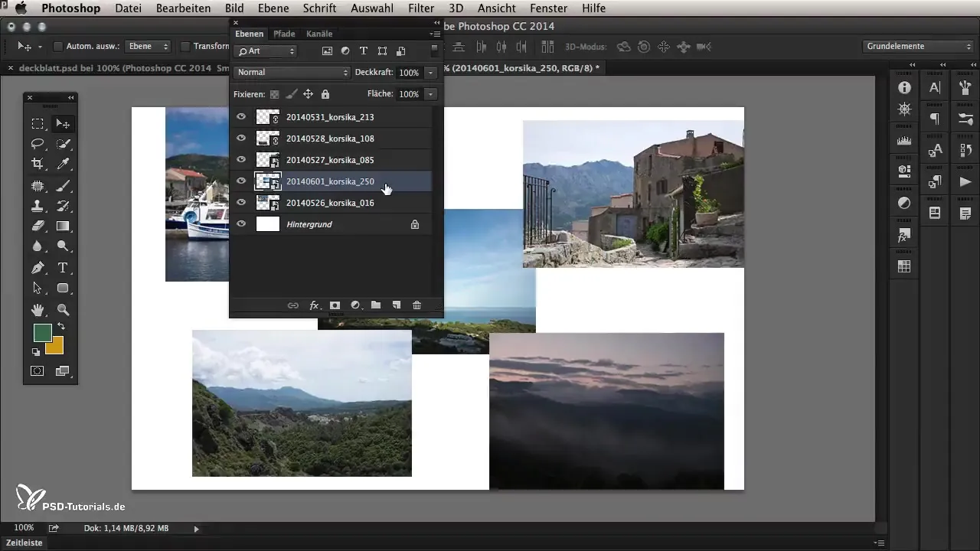The height and width of the screenshot is (551, 980).
Task: Hide the 20140531_korsika_213 layer
Action: [241, 117]
